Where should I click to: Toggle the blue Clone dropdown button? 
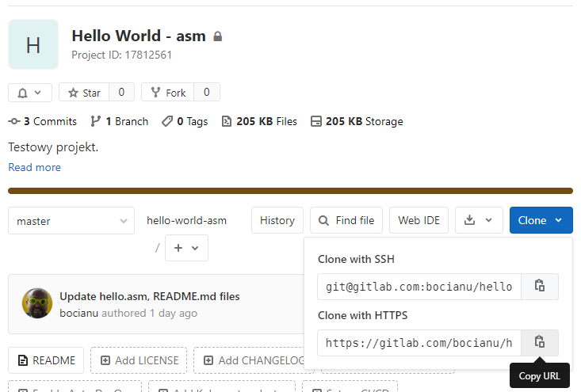tap(541, 220)
